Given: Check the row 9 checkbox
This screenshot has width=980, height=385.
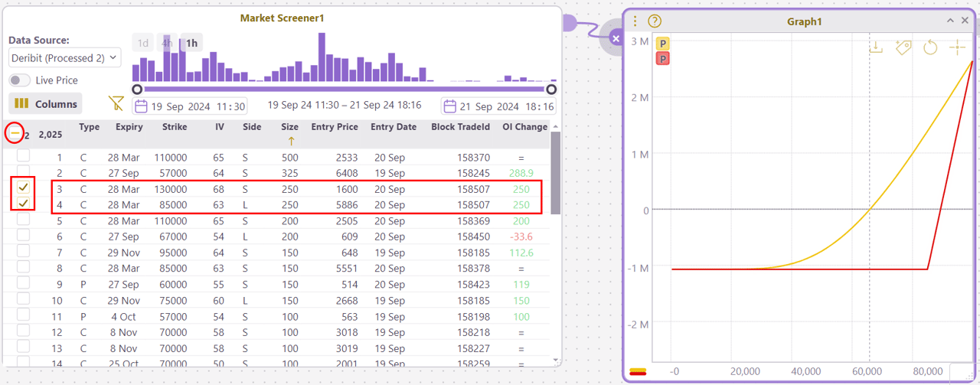Looking at the screenshot, I should (x=23, y=283).
